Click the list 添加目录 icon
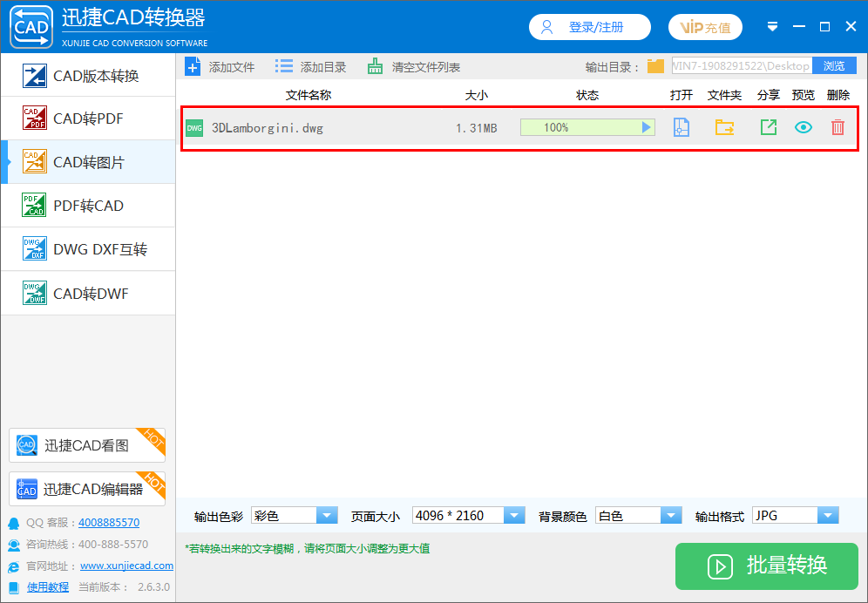 pyautogui.click(x=284, y=66)
